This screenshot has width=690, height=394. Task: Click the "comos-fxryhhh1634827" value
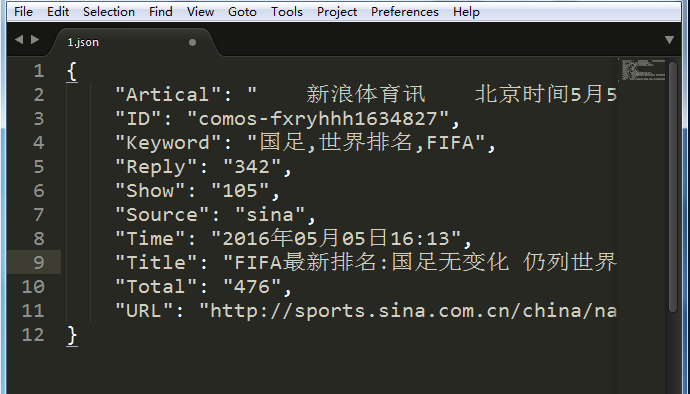click(x=318, y=118)
